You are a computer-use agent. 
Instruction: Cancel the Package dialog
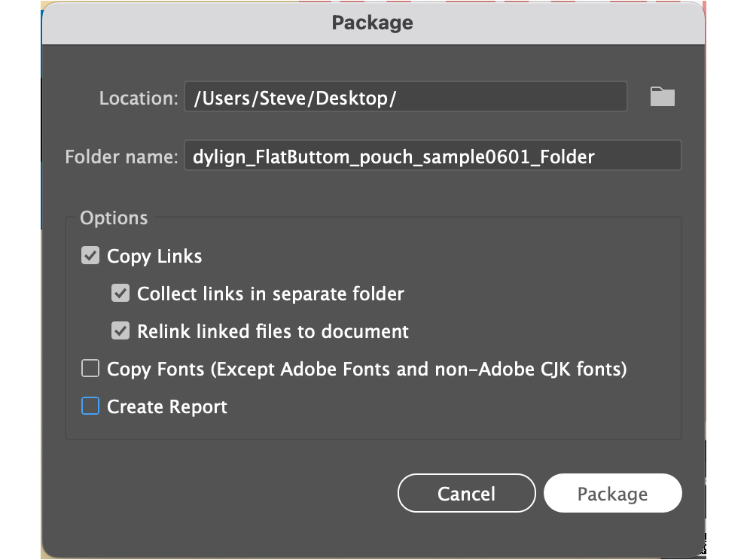466,493
